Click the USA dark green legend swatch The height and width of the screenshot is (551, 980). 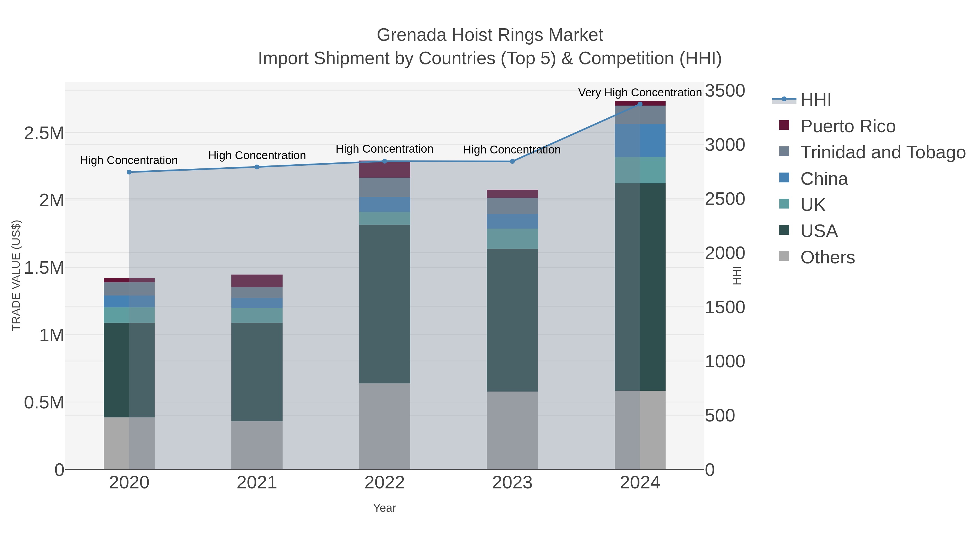(784, 230)
